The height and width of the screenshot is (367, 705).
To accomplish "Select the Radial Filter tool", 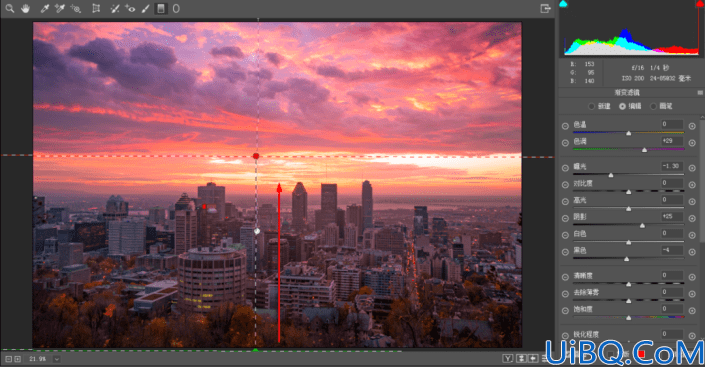I will (176, 8).
